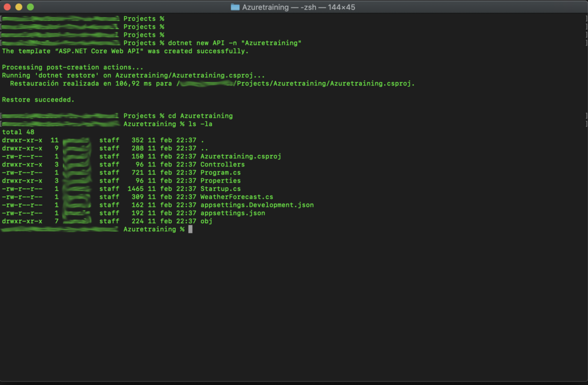Click the 'total 48' output line
Image resolution: width=588 pixels, height=385 pixels.
click(x=18, y=132)
